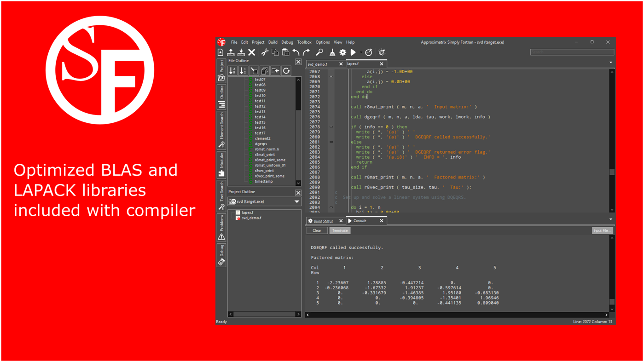Click the File Outline refresh icon
The image size is (644, 362).
click(x=286, y=71)
